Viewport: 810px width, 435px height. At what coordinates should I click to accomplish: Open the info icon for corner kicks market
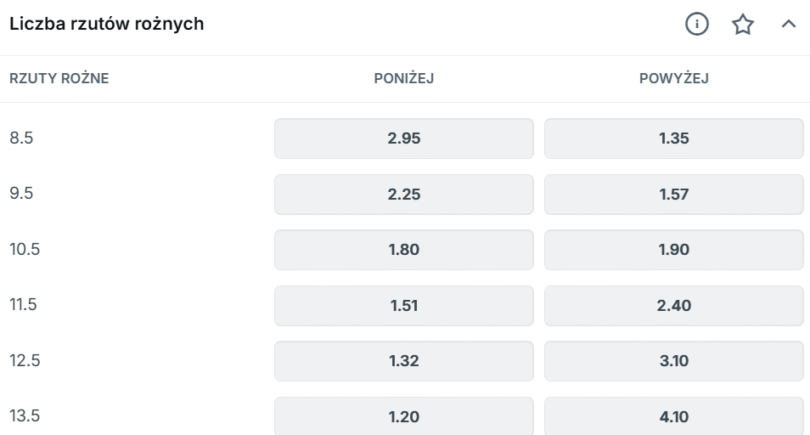point(697,24)
